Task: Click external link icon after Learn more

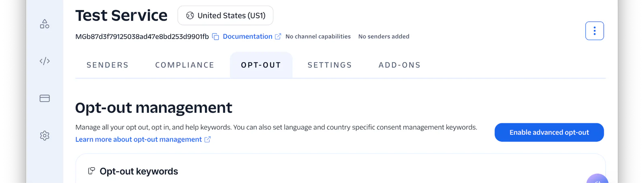Action: tap(208, 139)
